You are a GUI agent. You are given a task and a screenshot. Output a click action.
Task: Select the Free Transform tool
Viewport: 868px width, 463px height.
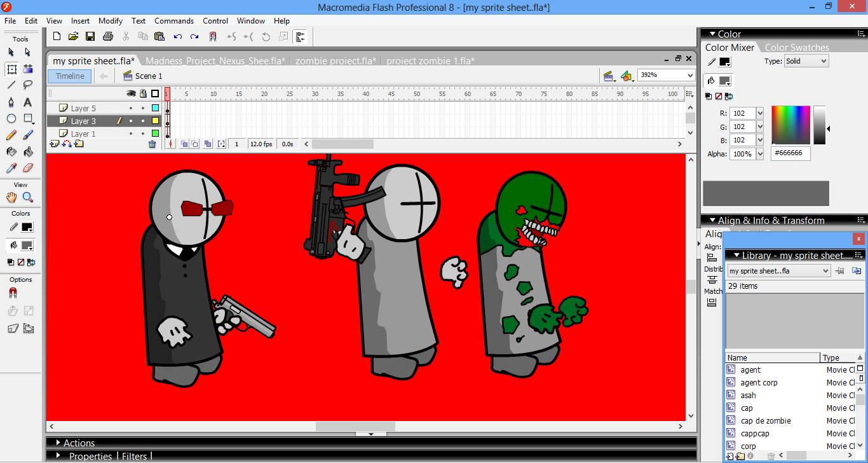point(11,69)
